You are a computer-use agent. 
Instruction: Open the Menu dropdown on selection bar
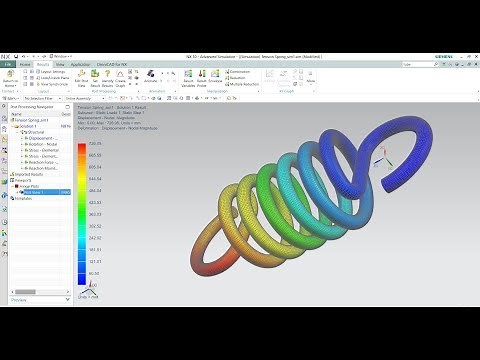coord(11,98)
